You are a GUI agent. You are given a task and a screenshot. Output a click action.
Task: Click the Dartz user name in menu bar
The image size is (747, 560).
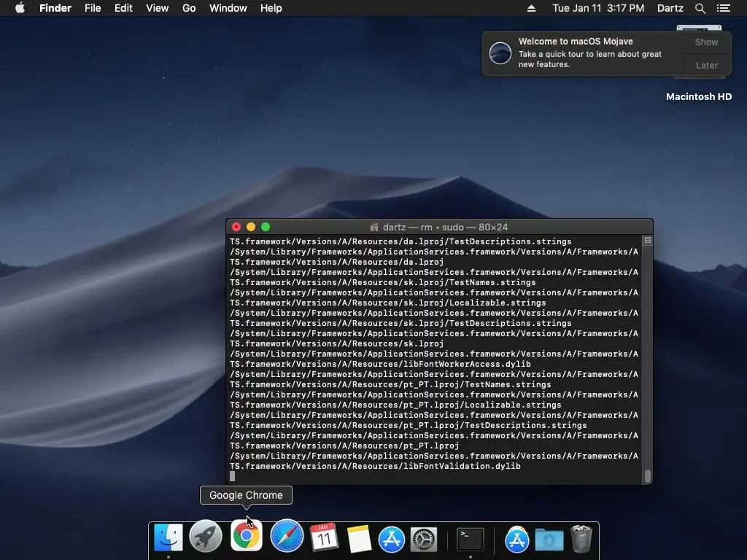(670, 8)
